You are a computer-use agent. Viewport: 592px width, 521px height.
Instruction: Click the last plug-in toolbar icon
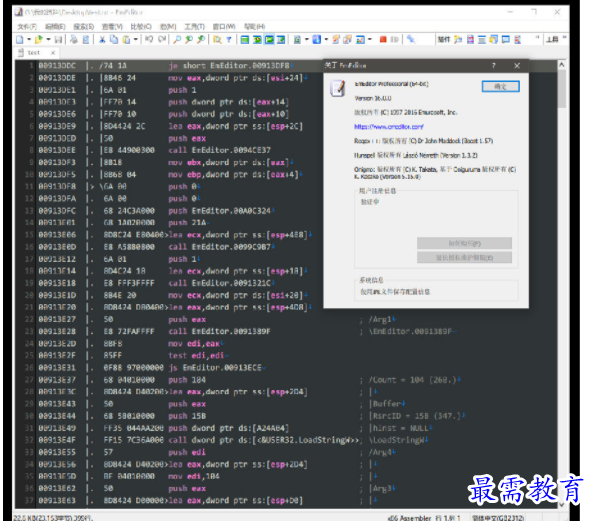click(x=517, y=39)
